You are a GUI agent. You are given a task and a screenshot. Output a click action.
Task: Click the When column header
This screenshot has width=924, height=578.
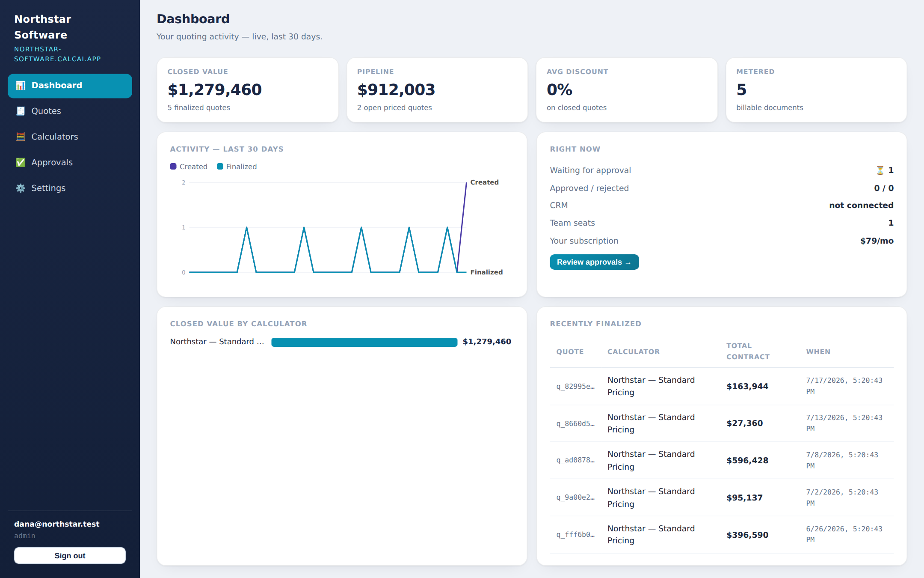(x=818, y=352)
